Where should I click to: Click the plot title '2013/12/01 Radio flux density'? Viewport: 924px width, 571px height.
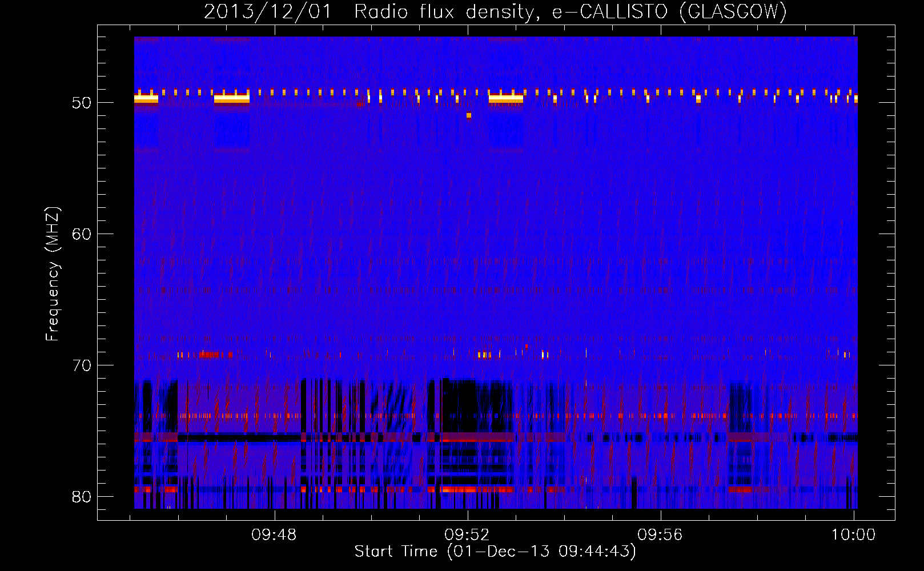tap(495, 11)
